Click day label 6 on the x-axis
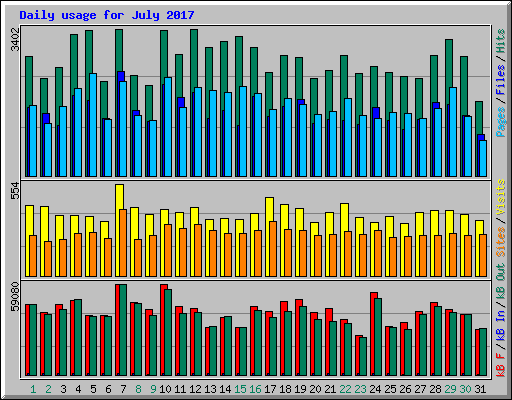Viewport: 512px width, 400px height. coord(108,389)
